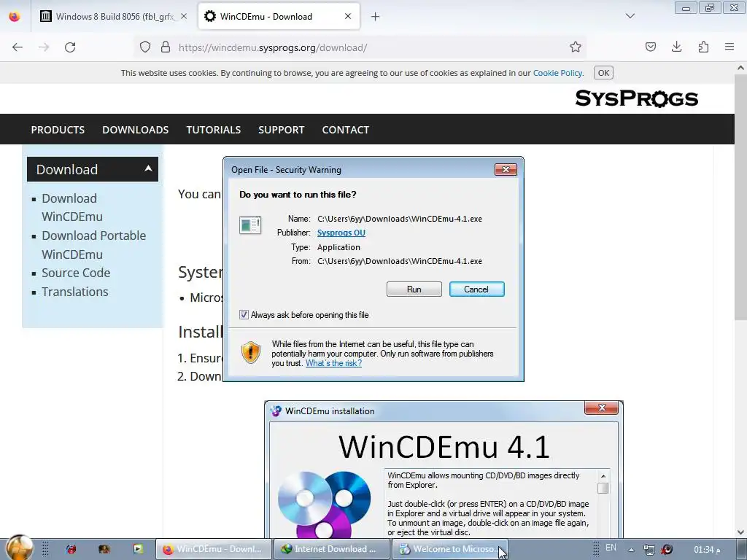Open the PRODUCTS menu
This screenshot has height=560, width=747.
click(x=58, y=130)
